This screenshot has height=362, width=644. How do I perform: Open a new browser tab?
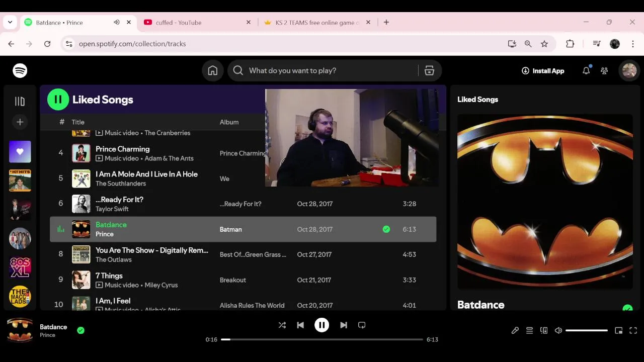point(386,23)
